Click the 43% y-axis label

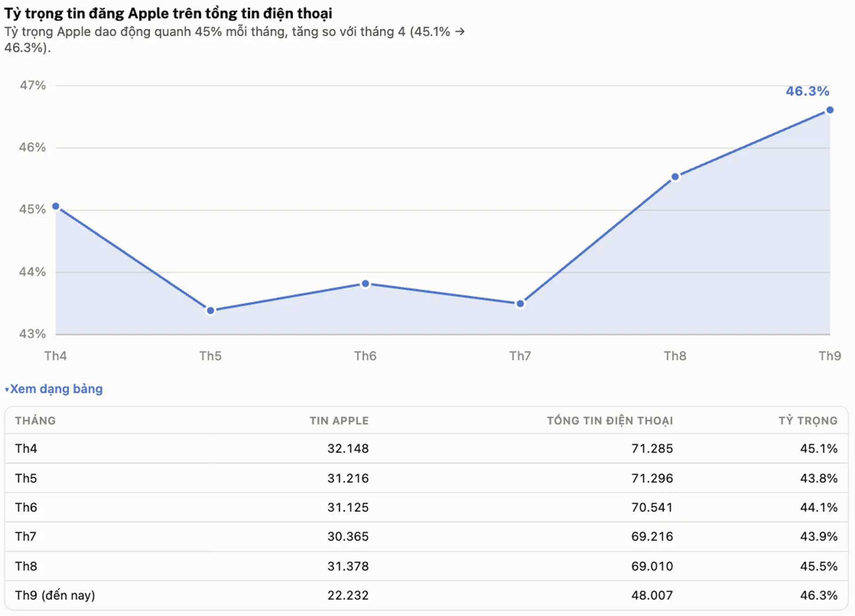pyautogui.click(x=32, y=334)
